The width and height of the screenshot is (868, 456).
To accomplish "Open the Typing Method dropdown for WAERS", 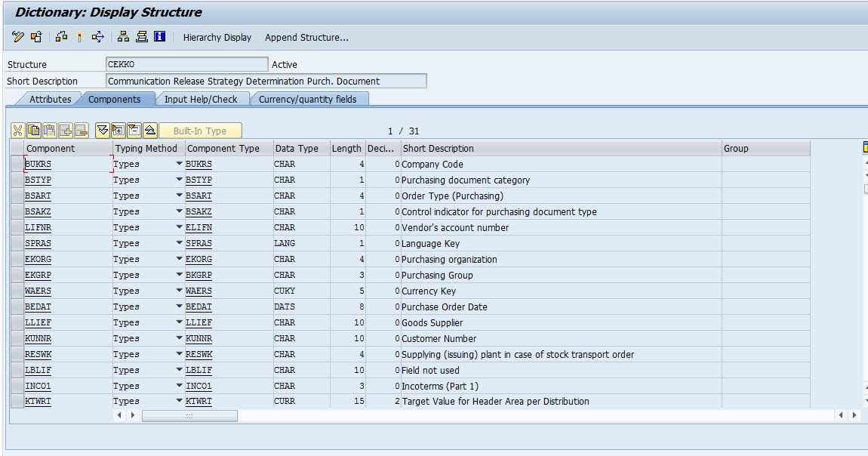I will (179, 291).
